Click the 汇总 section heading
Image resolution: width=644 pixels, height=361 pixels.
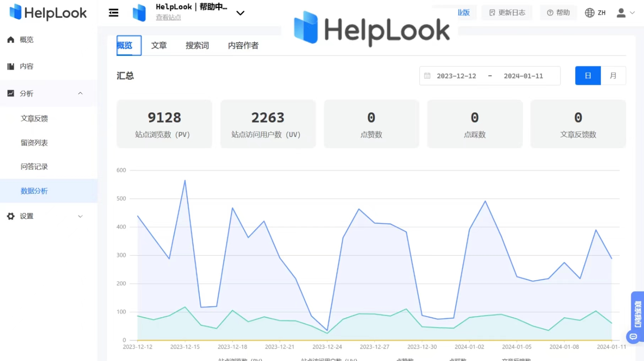[125, 76]
